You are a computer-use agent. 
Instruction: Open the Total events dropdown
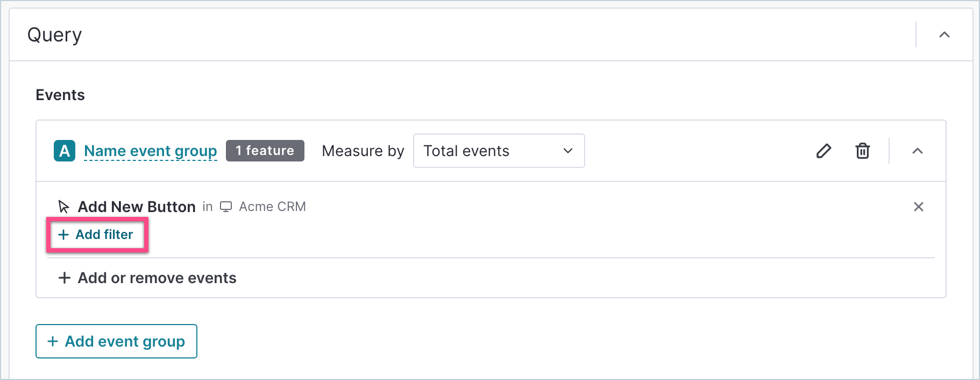499,151
